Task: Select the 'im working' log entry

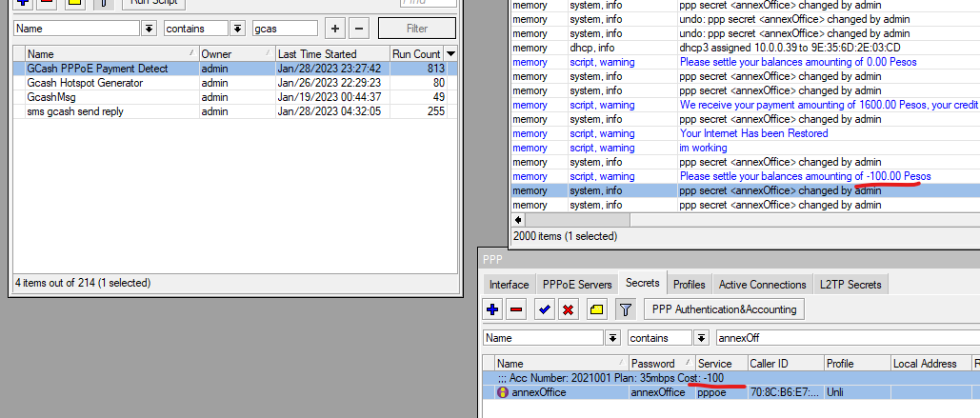Action: (x=745, y=148)
